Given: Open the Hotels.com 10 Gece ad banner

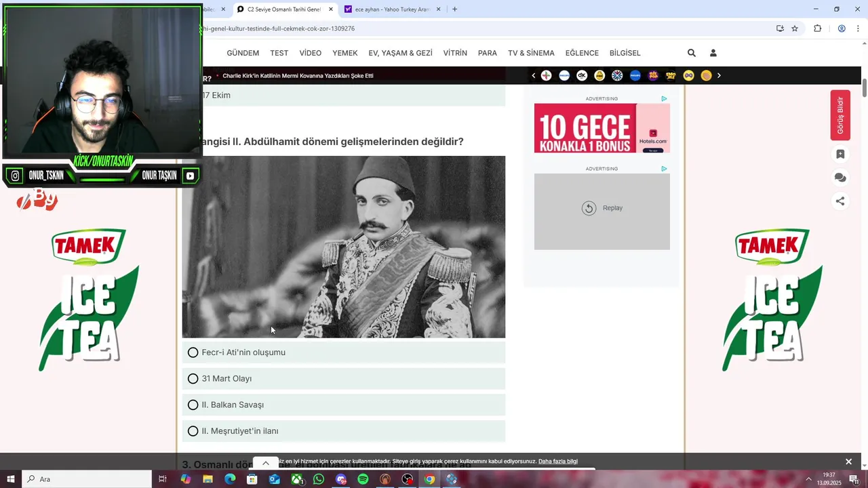Looking at the screenshot, I should point(602,128).
